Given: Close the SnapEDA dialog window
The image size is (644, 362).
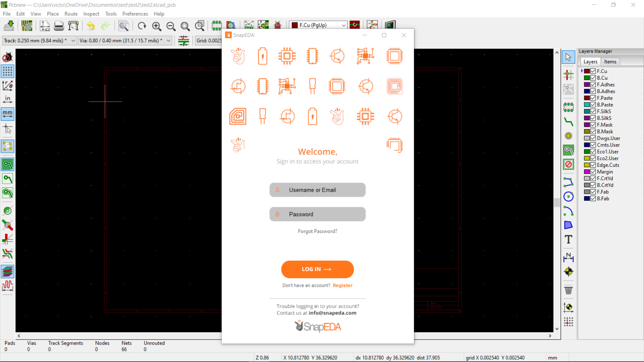Looking at the screenshot, I should point(404,35).
